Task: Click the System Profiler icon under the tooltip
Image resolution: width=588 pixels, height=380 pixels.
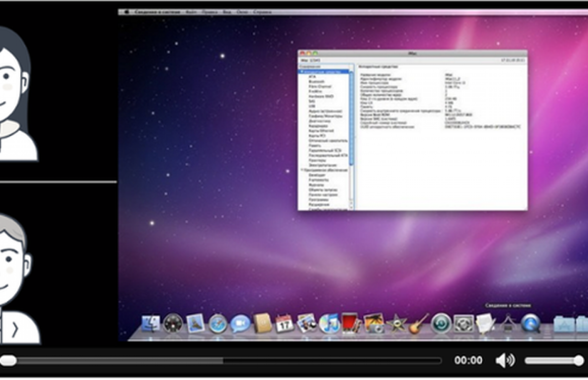Action: point(508,324)
